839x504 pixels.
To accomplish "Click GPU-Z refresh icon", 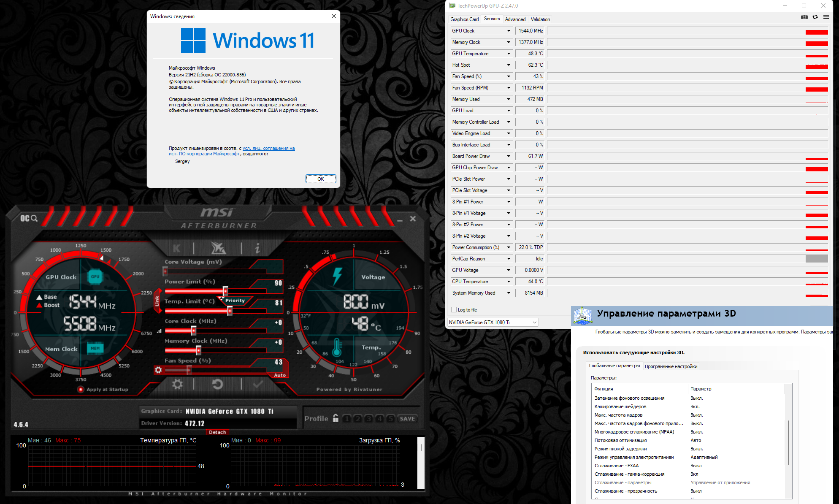I will point(815,17).
